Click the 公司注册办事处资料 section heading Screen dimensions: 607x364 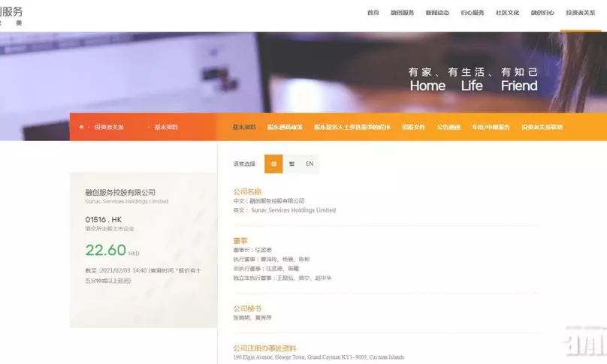264,348
